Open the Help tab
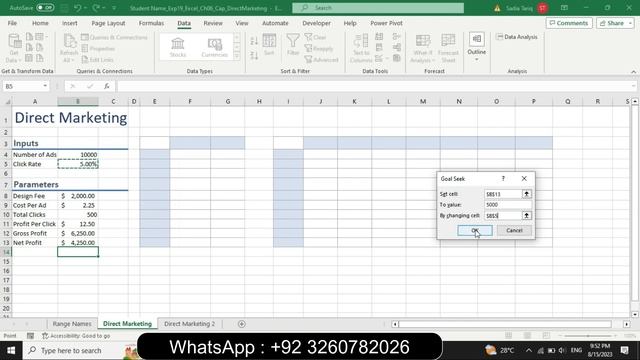The image size is (640, 360). click(350, 23)
